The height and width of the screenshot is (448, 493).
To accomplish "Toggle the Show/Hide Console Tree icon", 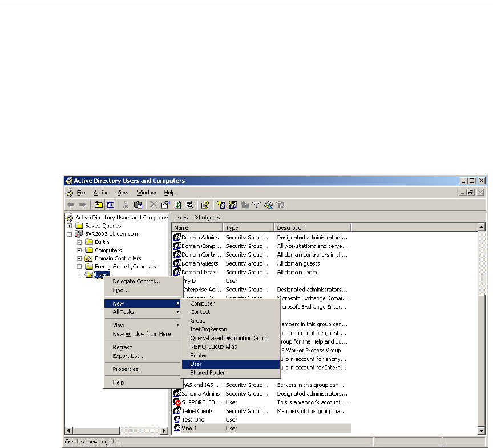I will point(110,205).
